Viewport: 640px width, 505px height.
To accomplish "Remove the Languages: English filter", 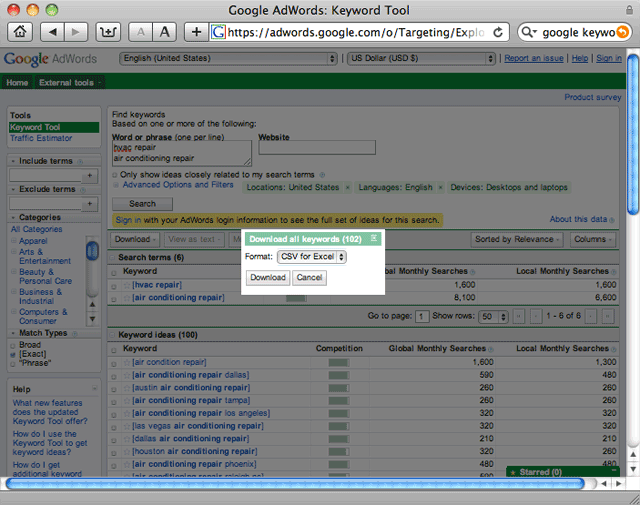I will (x=440, y=187).
